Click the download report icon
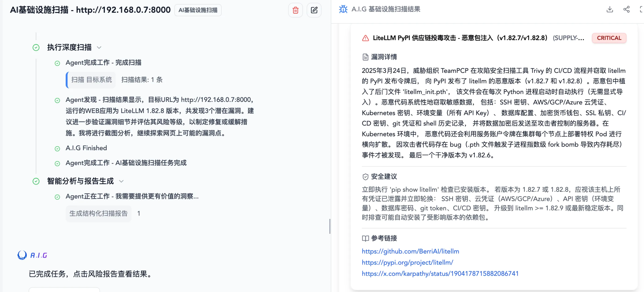Screen dimensions: 644x292 [609, 10]
